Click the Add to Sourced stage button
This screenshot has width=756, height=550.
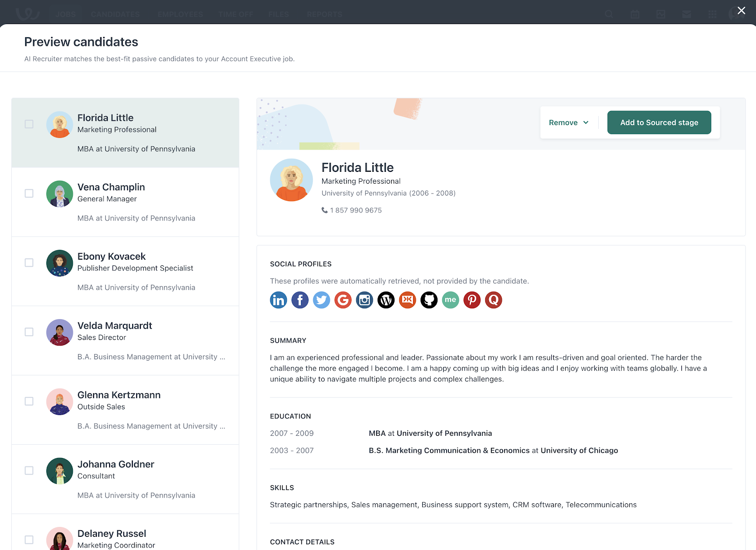point(659,122)
